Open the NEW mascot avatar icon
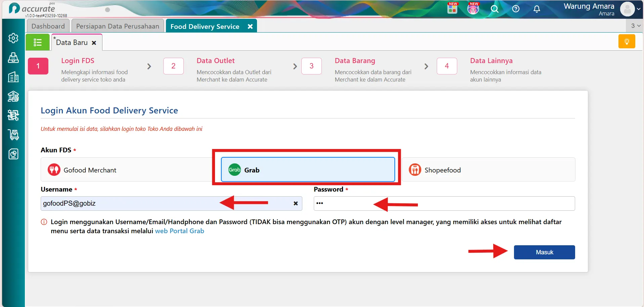This screenshot has width=644, height=307. pos(473,8)
